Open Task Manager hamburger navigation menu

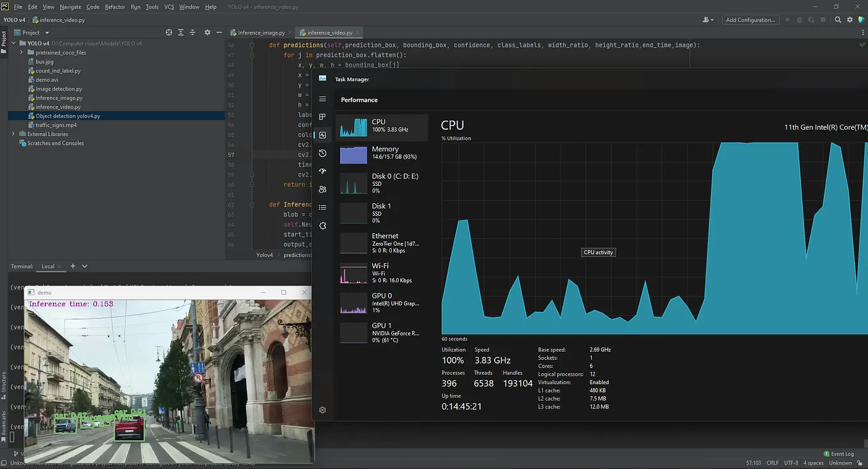pos(323,99)
